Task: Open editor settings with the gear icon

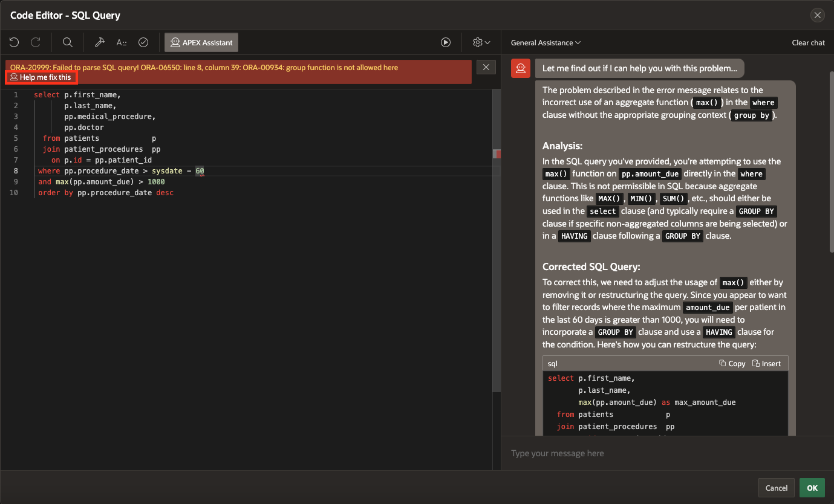Action: [x=477, y=42]
